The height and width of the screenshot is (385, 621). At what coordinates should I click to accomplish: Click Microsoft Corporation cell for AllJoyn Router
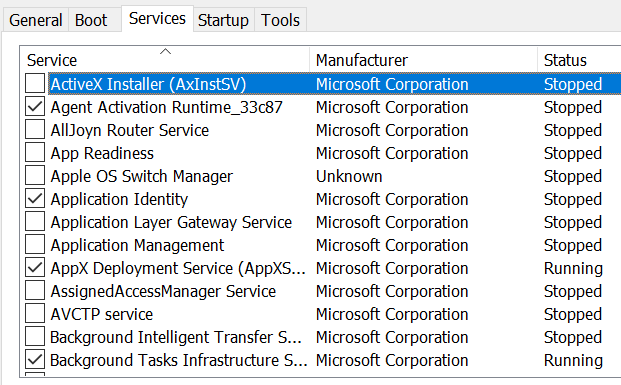coord(392,130)
